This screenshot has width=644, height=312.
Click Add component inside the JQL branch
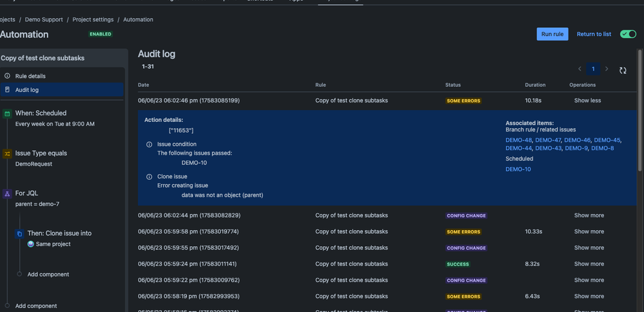(x=48, y=274)
